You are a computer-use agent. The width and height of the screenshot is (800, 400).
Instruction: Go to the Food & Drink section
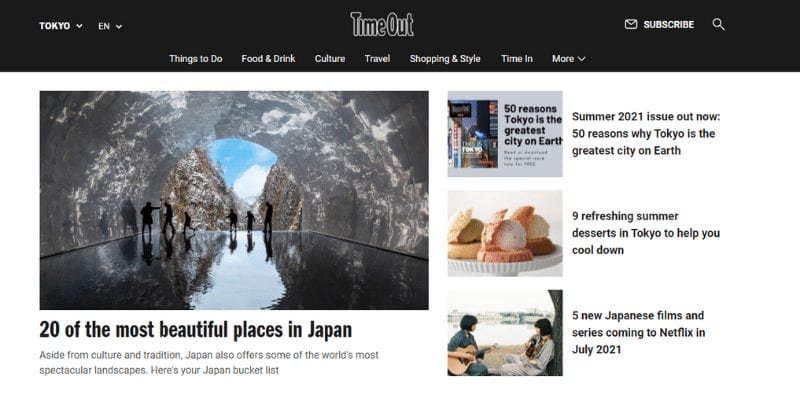pos(268,59)
